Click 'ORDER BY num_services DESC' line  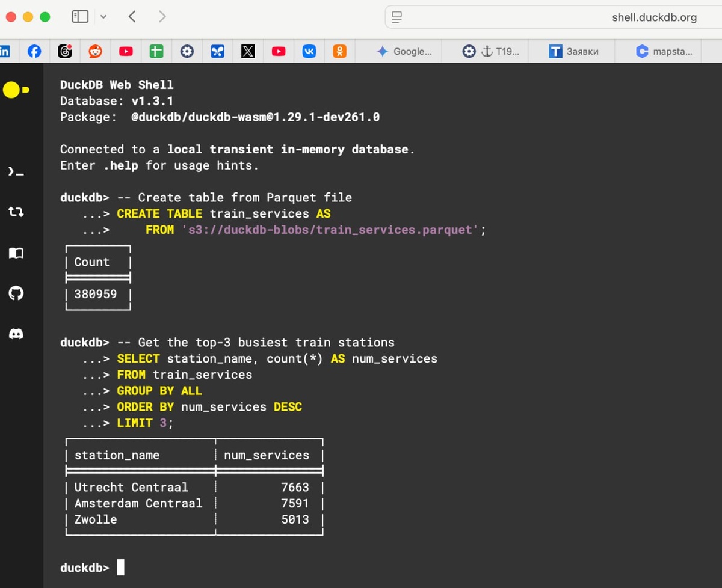(x=209, y=407)
